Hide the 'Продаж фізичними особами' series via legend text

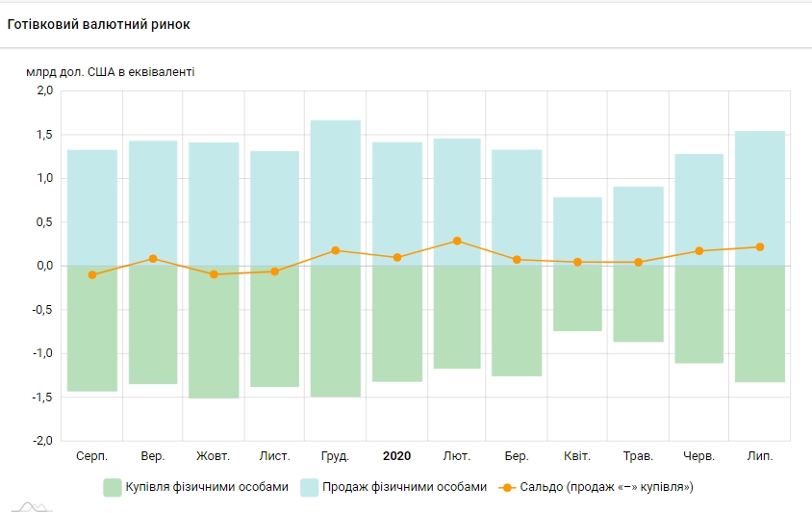click(404, 487)
